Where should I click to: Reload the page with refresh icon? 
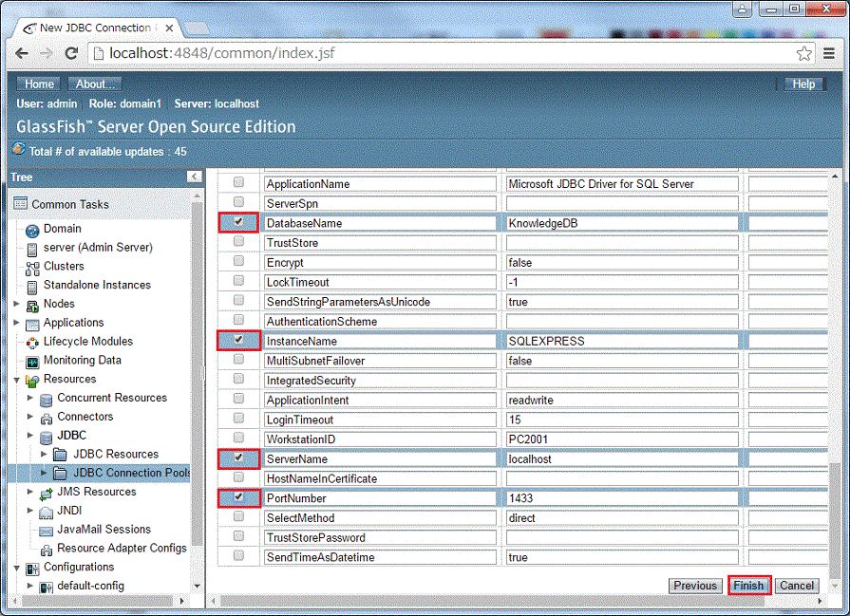pos(71,53)
